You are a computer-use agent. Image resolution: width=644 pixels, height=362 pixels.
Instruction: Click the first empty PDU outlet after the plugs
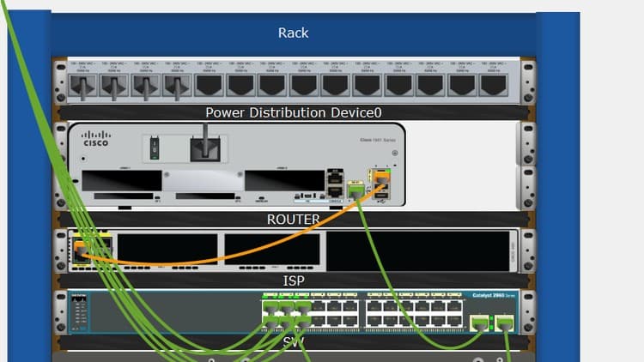point(209,86)
